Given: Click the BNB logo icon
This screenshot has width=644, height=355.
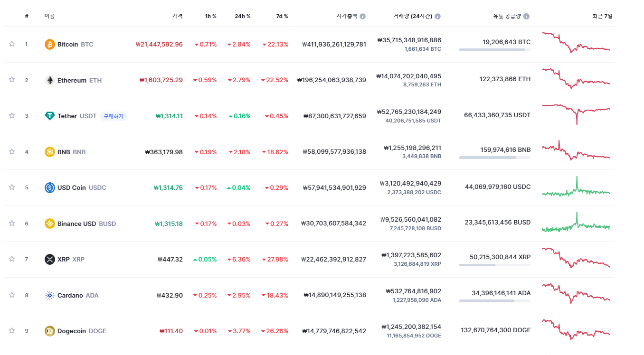Looking at the screenshot, I should click(x=50, y=152).
